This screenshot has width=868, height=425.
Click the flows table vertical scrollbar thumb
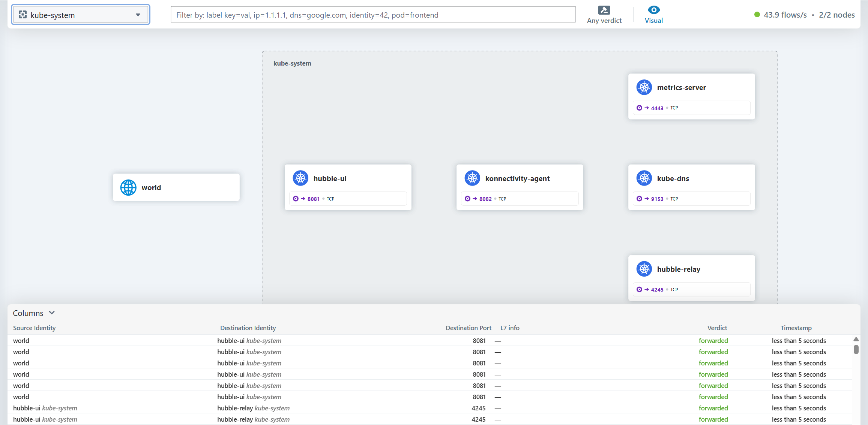click(x=856, y=349)
